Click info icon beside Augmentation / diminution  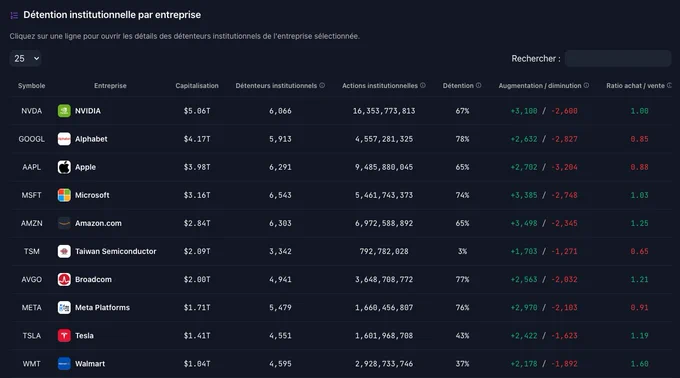(x=586, y=85)
